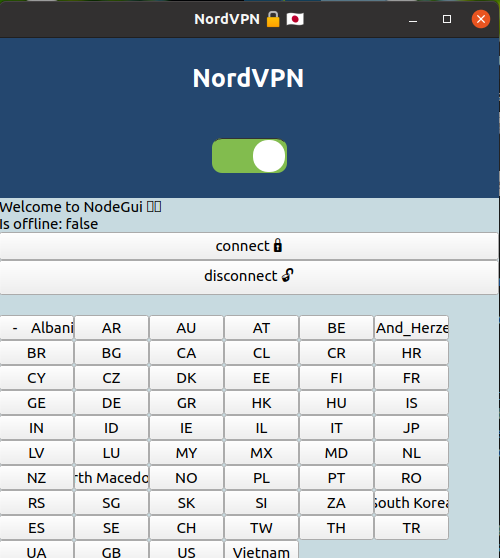Connect to MD server
The image size is (500, 558).
[336, 453]
